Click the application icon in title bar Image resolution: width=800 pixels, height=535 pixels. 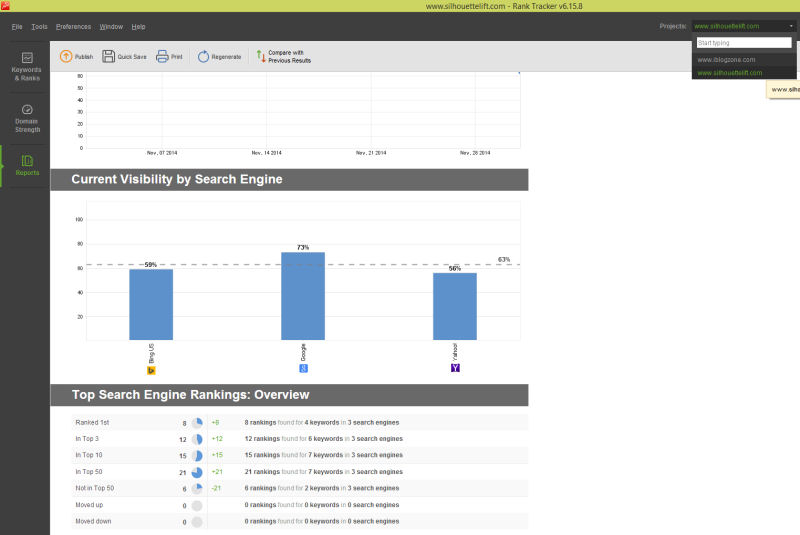(5, 6)
